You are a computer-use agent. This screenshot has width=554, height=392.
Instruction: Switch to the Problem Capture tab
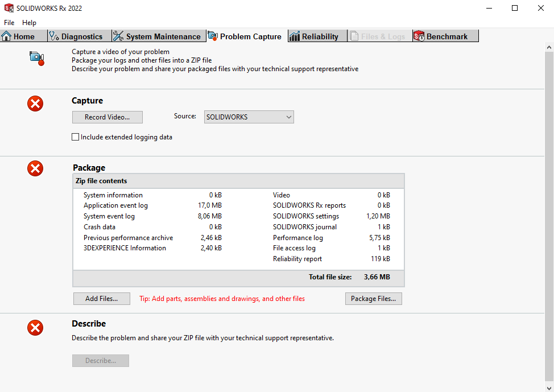[x=245, y=36]
